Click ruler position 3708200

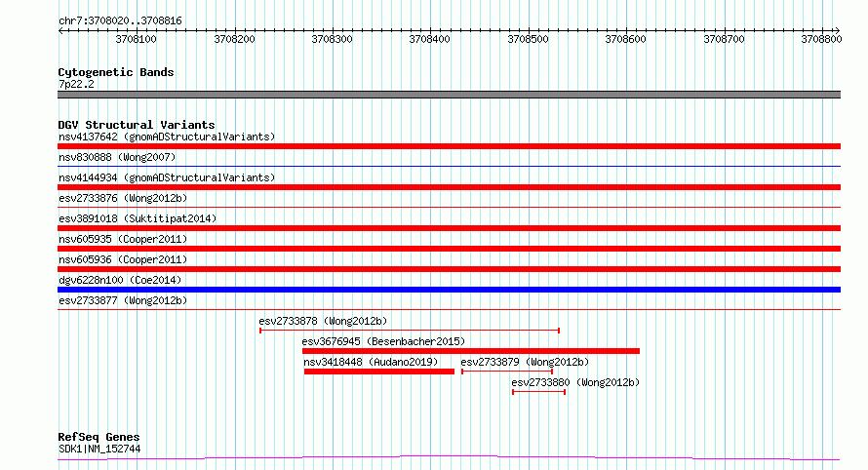[x=234, y=39]
